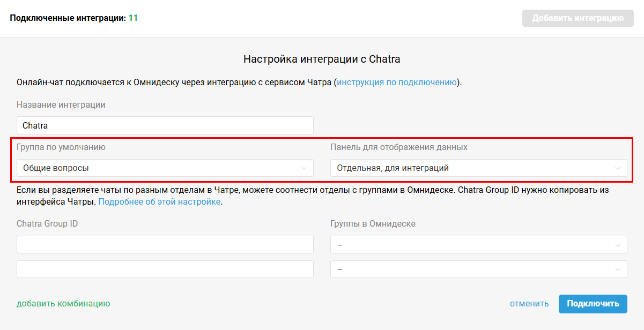Click the second Chatra Group ID input field
Image resolution: width=644 pixels, height=330 pixels.
[165, 269]
